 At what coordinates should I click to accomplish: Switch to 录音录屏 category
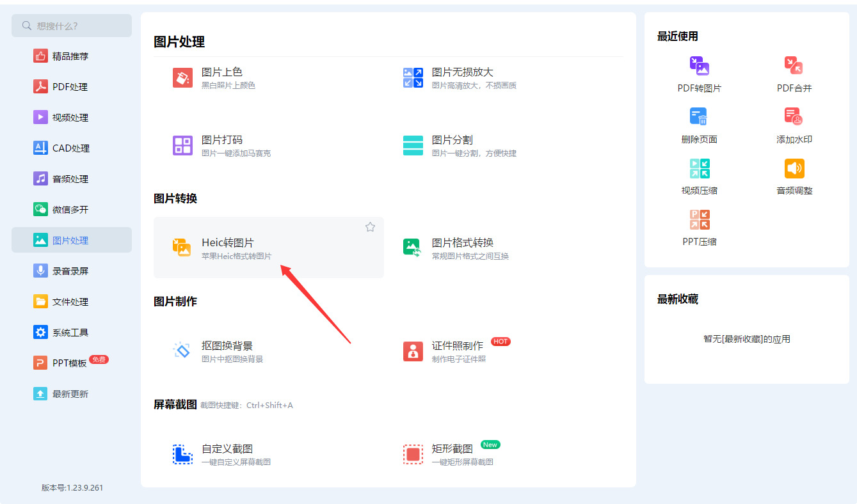72,271
